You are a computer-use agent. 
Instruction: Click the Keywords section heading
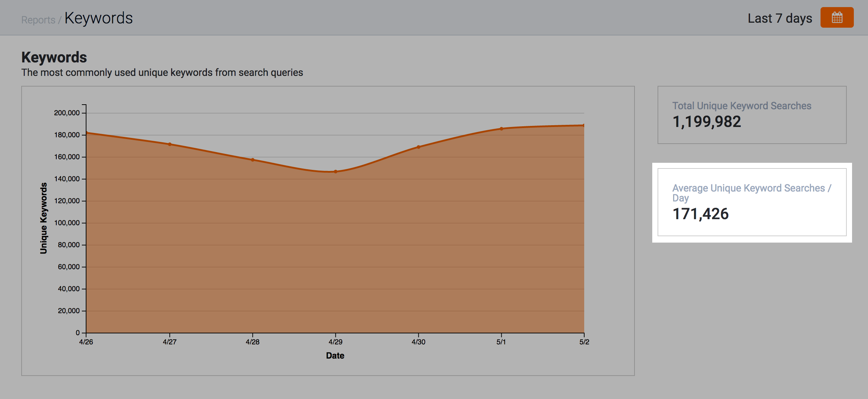coord(54,57)
